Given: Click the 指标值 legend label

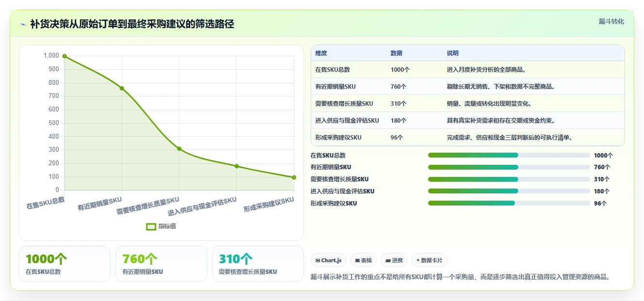Looking at the screenshot, I should click(x=167, y=226).
